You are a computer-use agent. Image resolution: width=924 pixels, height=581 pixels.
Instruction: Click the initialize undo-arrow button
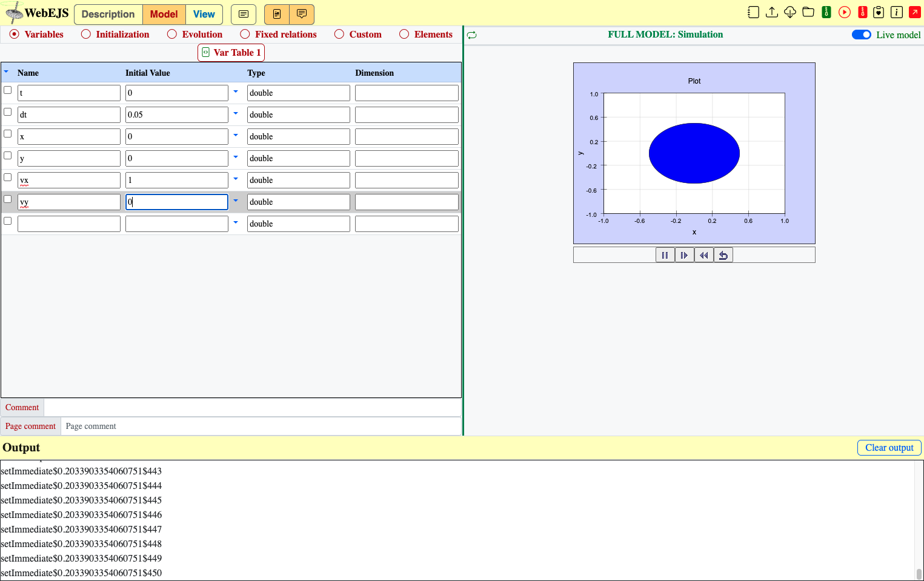pos(723,255)
